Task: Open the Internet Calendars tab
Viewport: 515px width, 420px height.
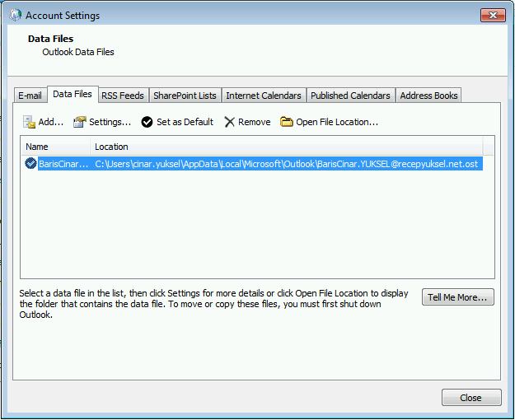Action: (x=264, y=96)
